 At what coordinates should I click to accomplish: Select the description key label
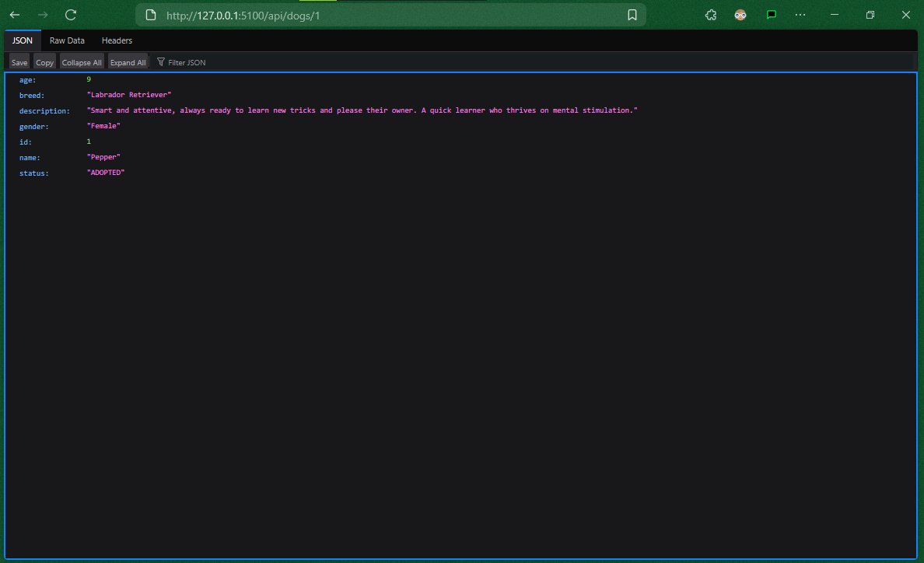[45, 110]
